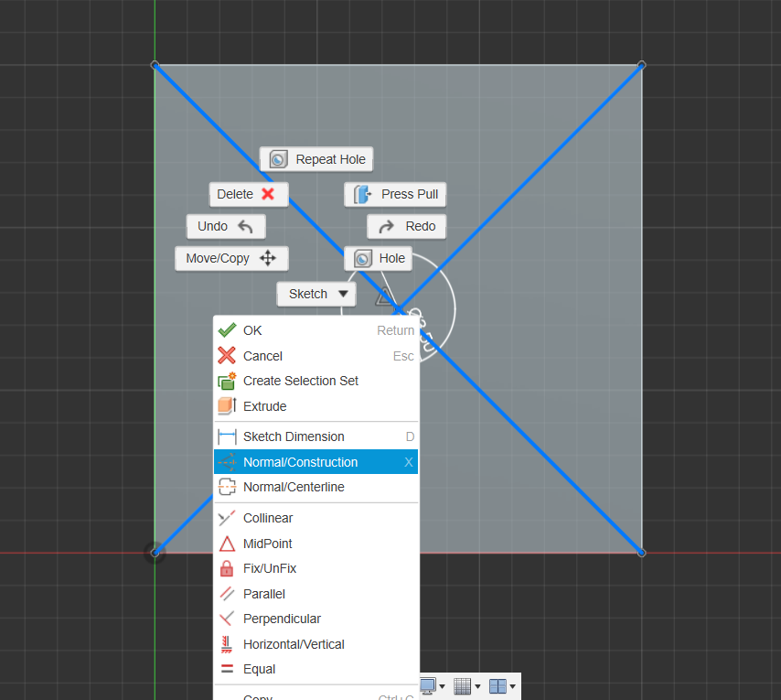
Task: Apply the MidPoint constraint triangle icon
Action: point(227,544)
